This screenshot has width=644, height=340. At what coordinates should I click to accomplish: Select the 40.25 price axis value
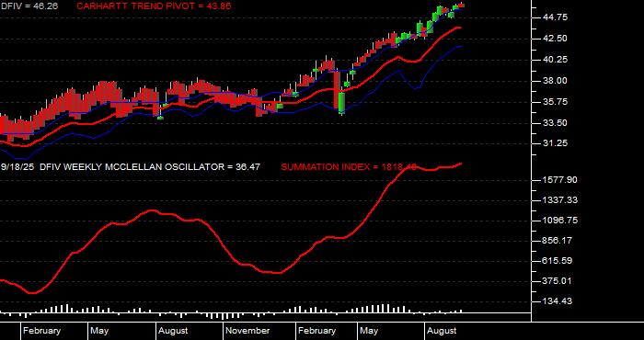click(555, 60)
